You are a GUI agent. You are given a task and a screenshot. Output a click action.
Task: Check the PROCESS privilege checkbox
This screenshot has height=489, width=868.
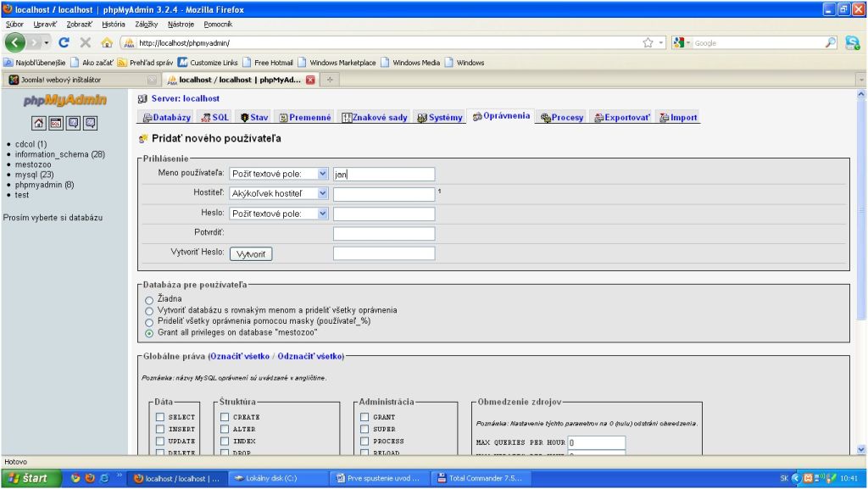364,441
